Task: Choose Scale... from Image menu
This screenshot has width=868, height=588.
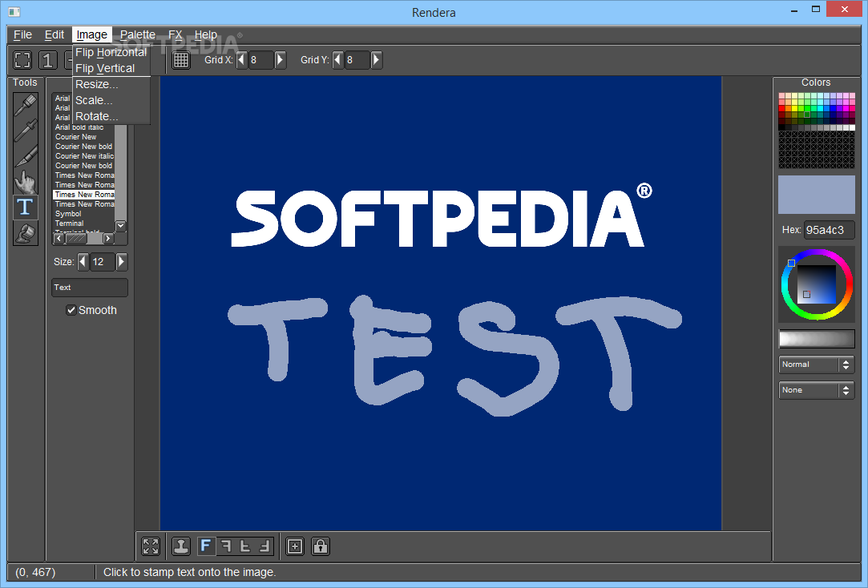Action: [111, 100]
